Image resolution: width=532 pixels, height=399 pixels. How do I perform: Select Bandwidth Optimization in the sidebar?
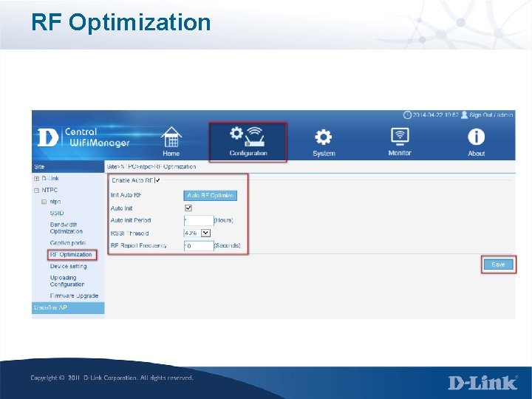66,228
